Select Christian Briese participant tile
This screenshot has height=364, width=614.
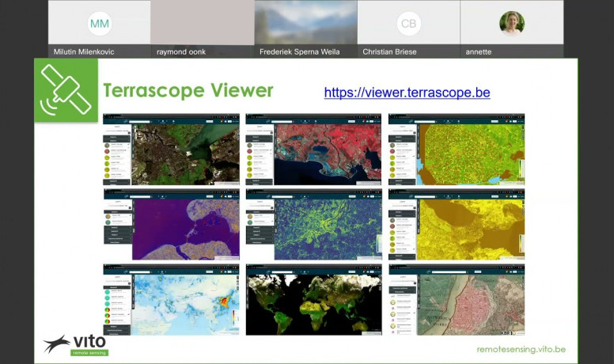pos(408,29)
